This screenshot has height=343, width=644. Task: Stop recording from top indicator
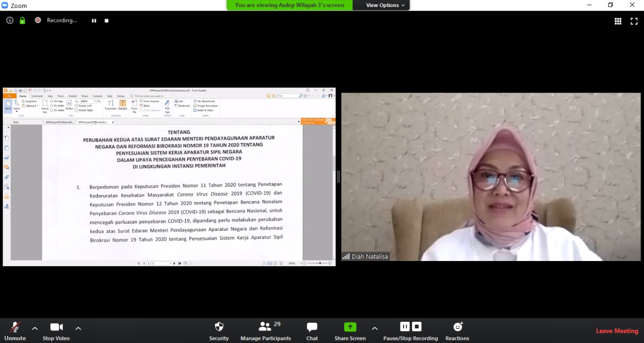coord(107,21)
